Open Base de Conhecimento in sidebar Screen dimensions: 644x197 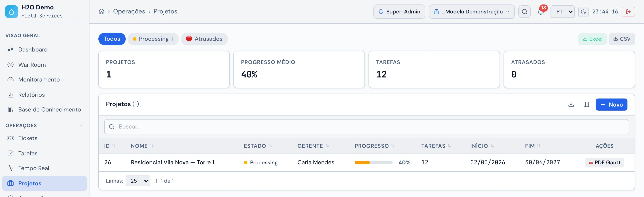coord(44,109)
